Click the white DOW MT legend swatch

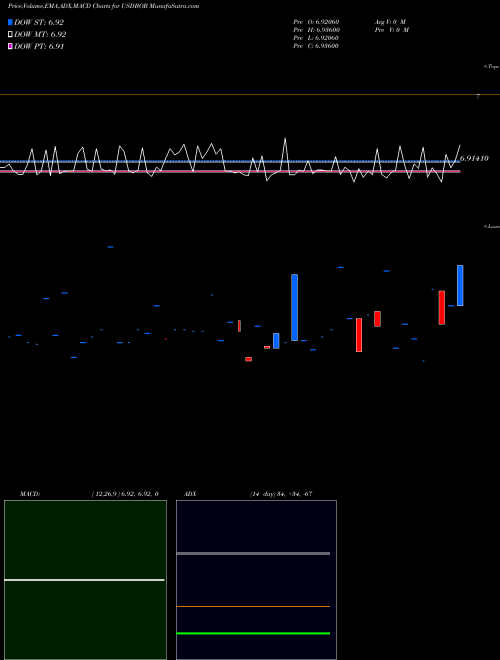pyautogui.click(x=10, y=35)
